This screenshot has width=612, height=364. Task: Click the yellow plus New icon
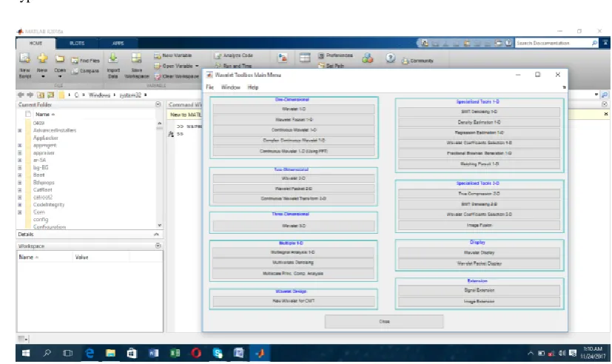pyautogui.click(x=42, y=58)
